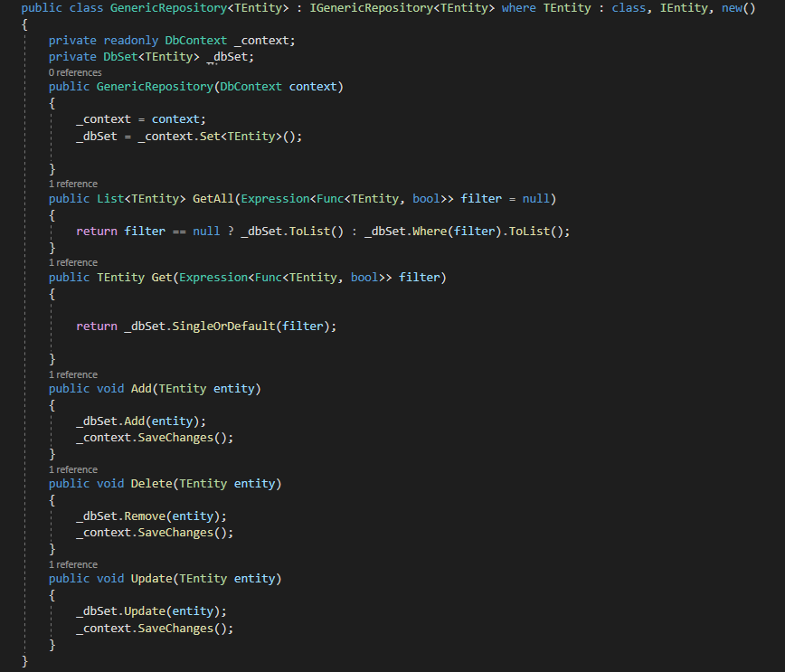
Task: Open "1 reference" CodeLens above the Update method
Action: pyautogui.click(x=73, y=564)
